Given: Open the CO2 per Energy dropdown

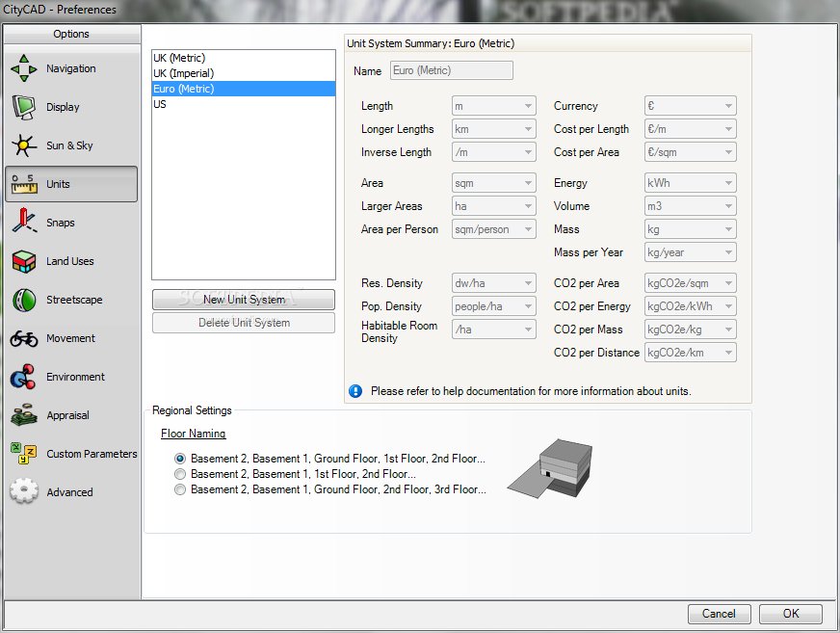Looking at the screenshot, I should coord(690,306).
